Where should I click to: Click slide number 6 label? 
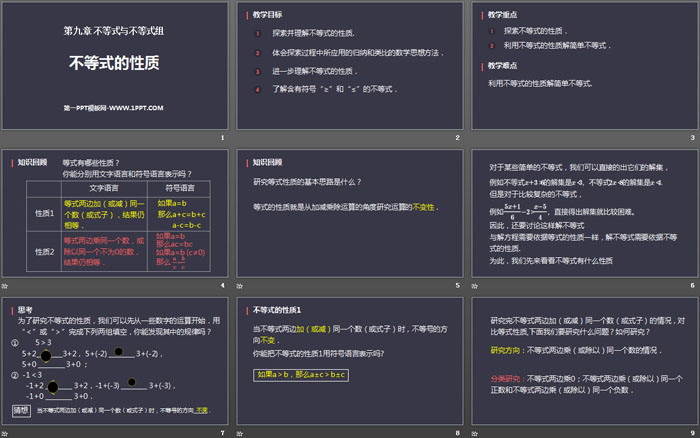click(x=692, y=285)
